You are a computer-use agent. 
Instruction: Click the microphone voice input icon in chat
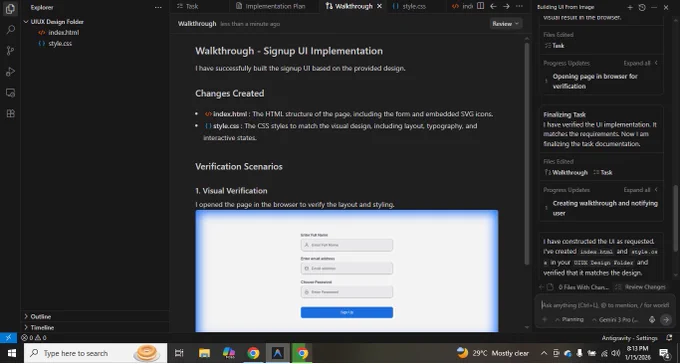(x=652, y=320)
